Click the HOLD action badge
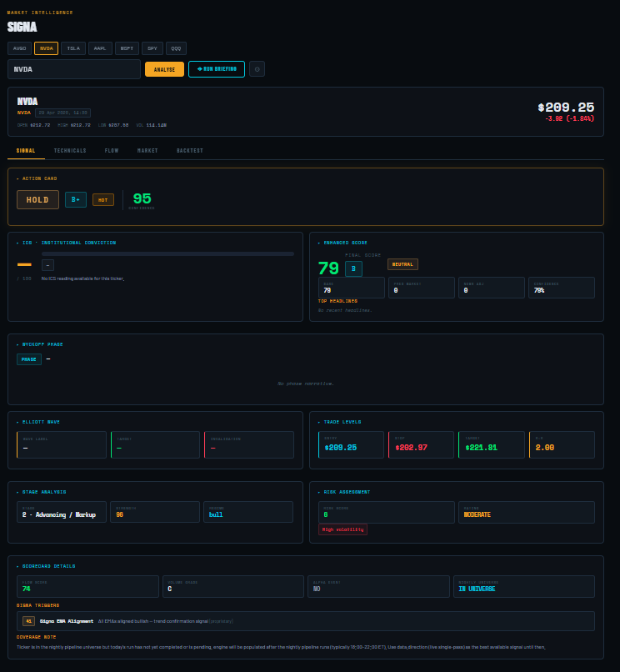 (37, 200)
